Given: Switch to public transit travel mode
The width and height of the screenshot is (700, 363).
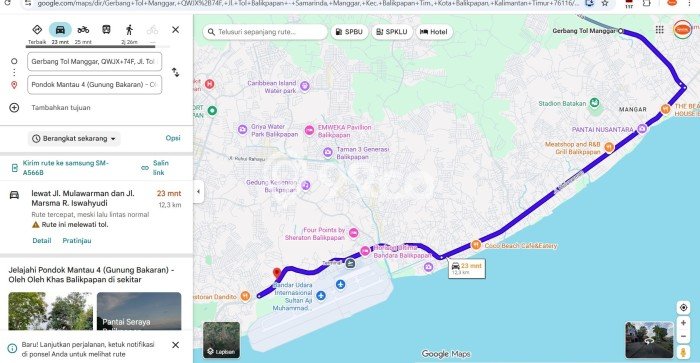Looking at the screenshot, I should 106,30.
